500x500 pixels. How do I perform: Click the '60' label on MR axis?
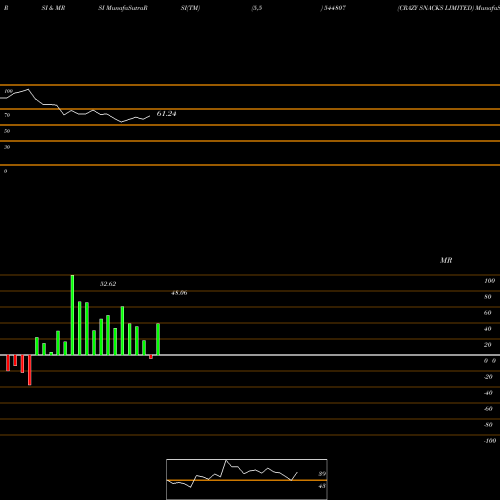488,313
